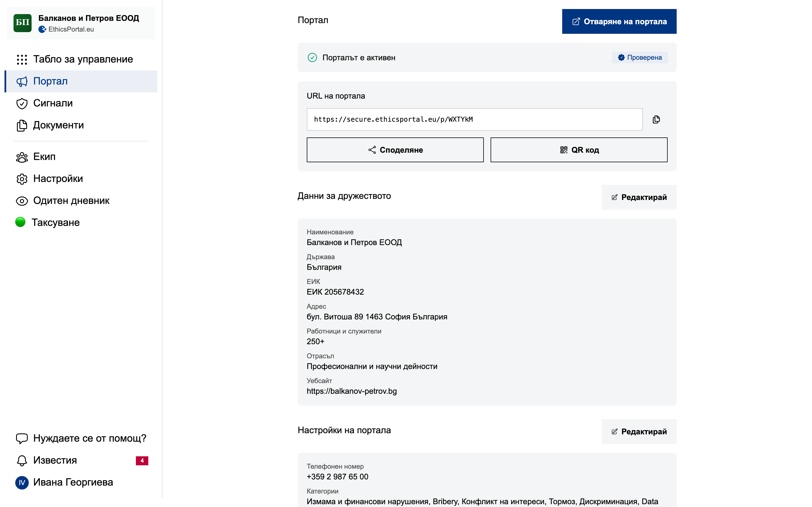Open Одитен дневник via the eye icon
Viewport: 812px width, 507px height.
coord(21,201)
